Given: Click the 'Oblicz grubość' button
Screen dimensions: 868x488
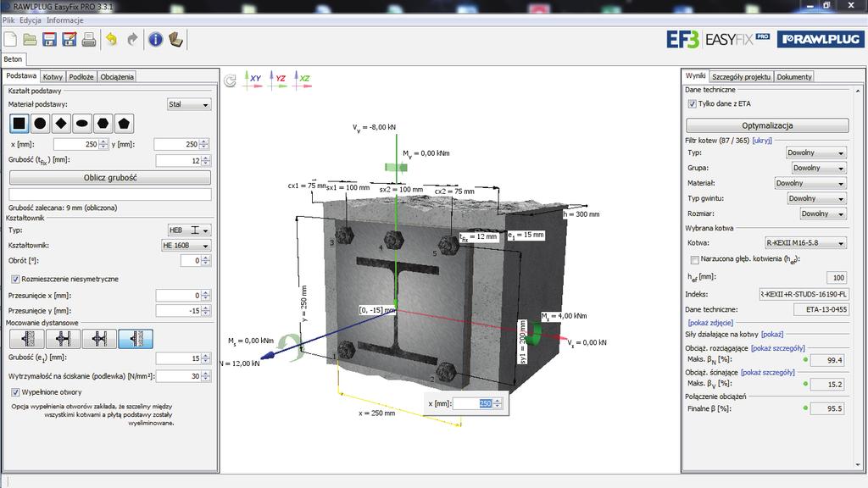Looking at the screenshot, I should 110,178.
